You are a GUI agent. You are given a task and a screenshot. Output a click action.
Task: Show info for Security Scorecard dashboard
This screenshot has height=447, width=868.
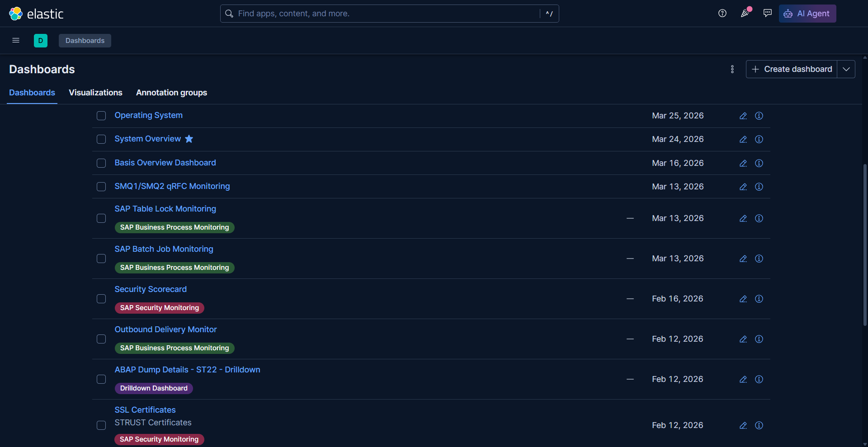coord(759,299)
